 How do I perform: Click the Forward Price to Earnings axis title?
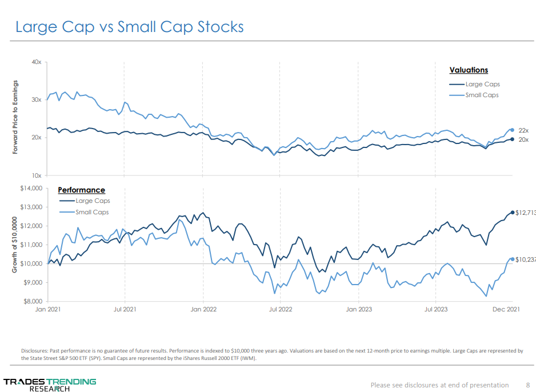click(15, 117)
